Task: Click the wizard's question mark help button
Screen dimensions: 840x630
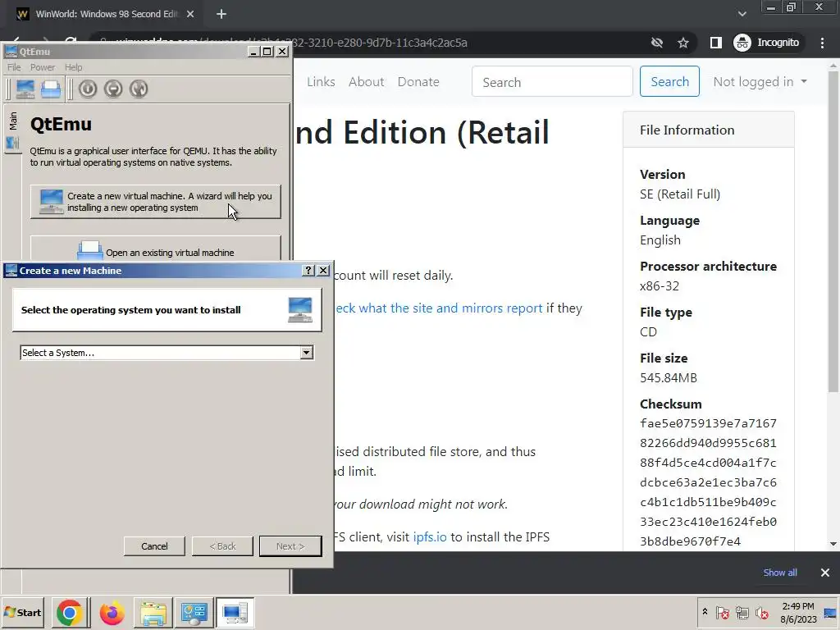Action: click(308, 271)
